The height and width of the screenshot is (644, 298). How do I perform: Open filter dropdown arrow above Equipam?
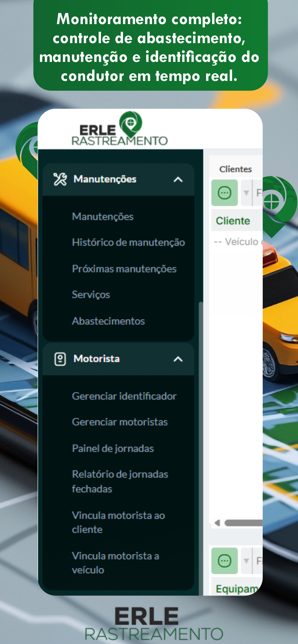click(246, 561)
